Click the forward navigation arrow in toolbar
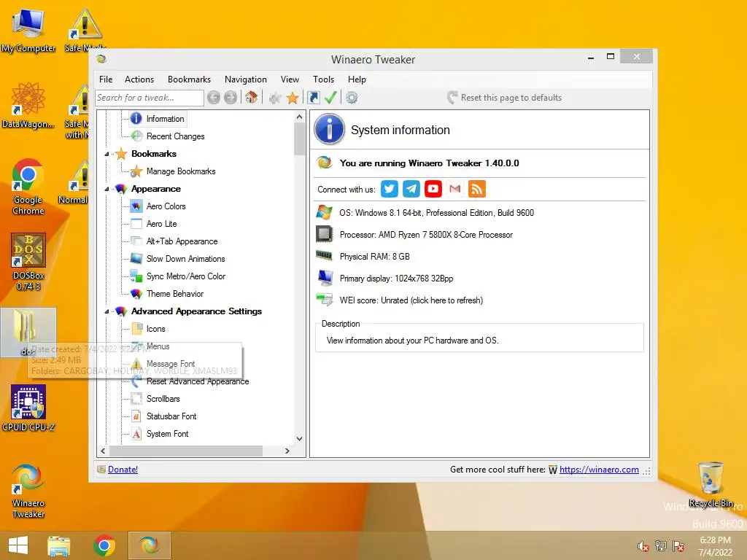The height and width of the screenshot is (560, 747). click(231, 98)
